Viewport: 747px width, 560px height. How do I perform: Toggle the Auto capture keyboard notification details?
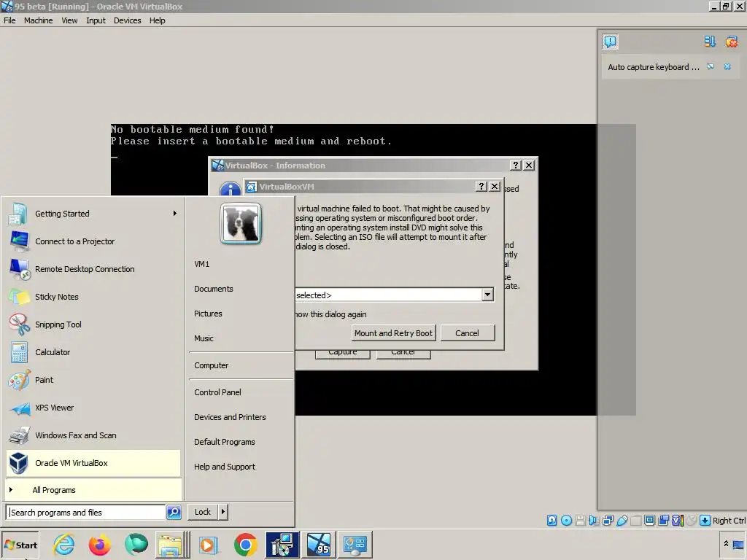point(711,66)
